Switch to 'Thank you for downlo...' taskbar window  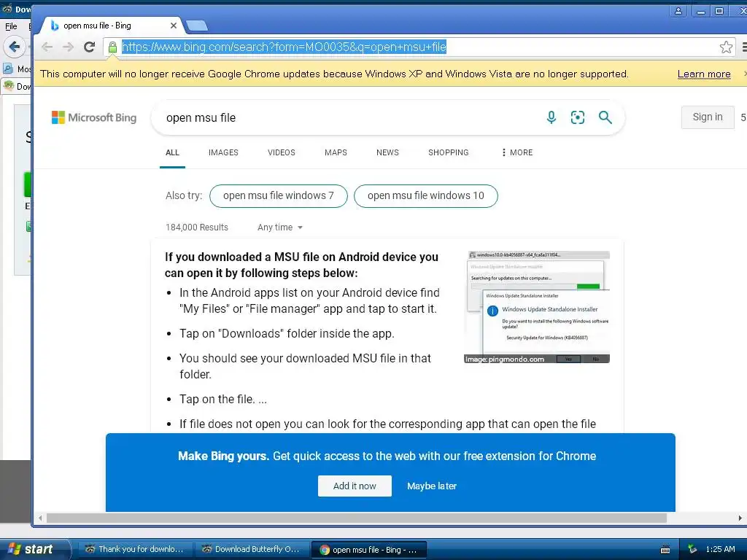point(135,550)
